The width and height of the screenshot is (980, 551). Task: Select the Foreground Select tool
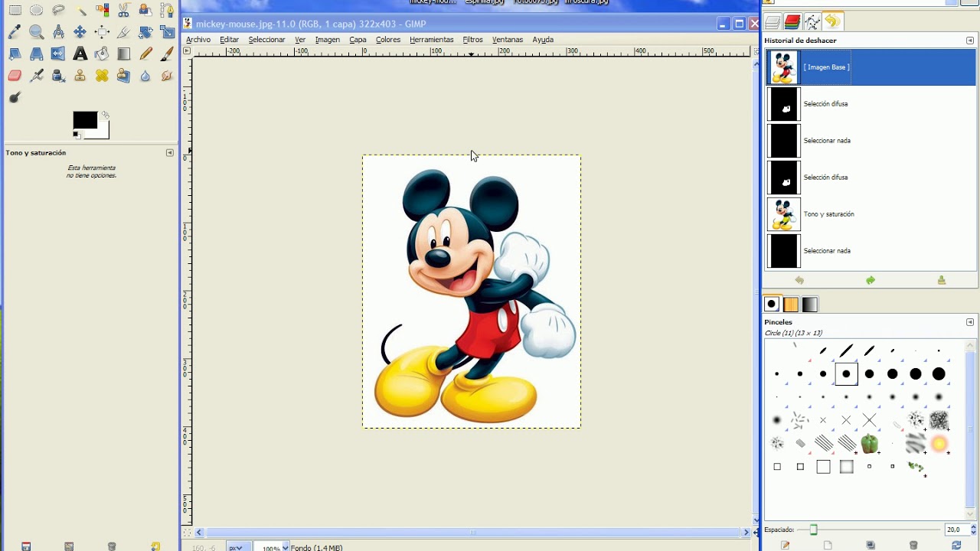tap(145, 10)
